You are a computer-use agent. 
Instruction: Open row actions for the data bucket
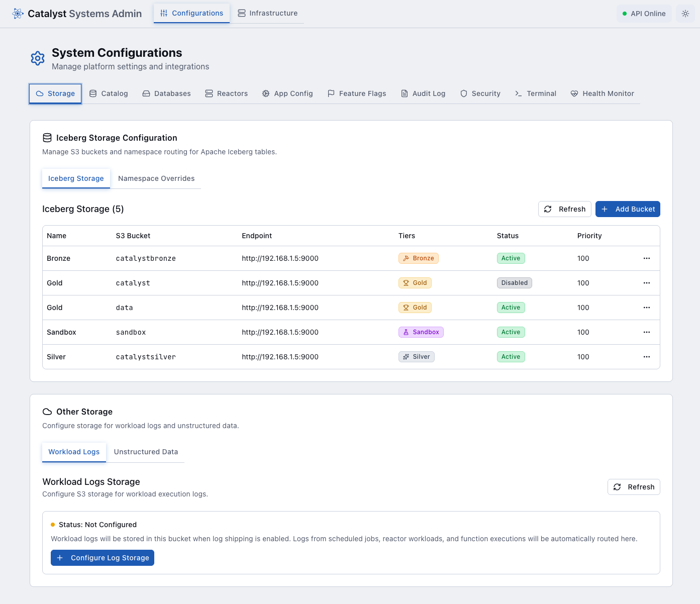(647, 308)
